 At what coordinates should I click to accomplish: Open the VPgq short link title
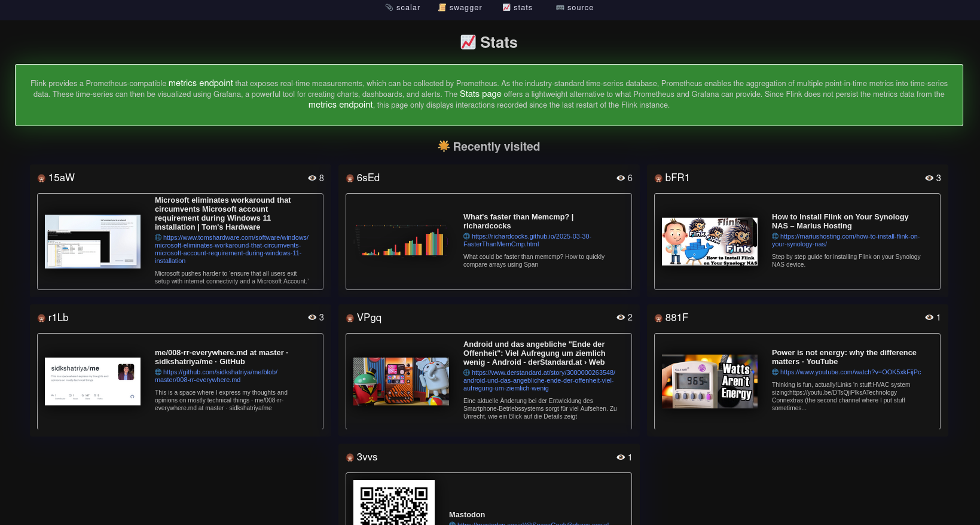[x=369, y=318]
